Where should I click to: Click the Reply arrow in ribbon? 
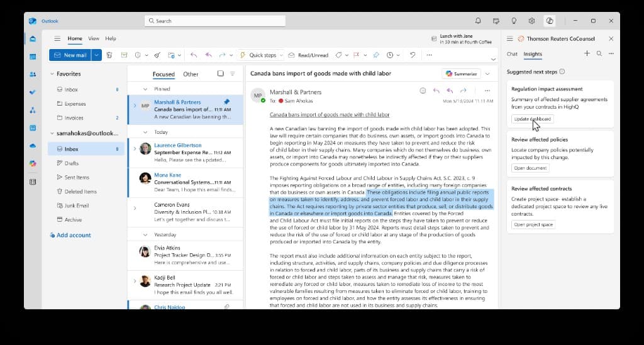[194, 55]
